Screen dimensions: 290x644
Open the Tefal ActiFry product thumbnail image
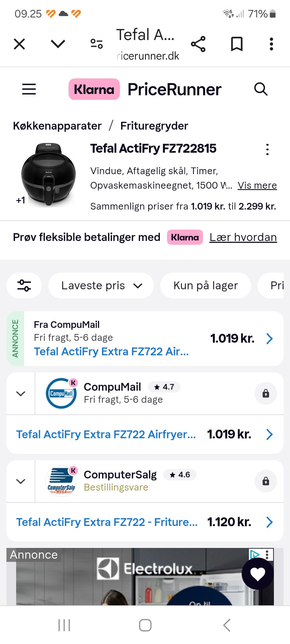(48, 175)
